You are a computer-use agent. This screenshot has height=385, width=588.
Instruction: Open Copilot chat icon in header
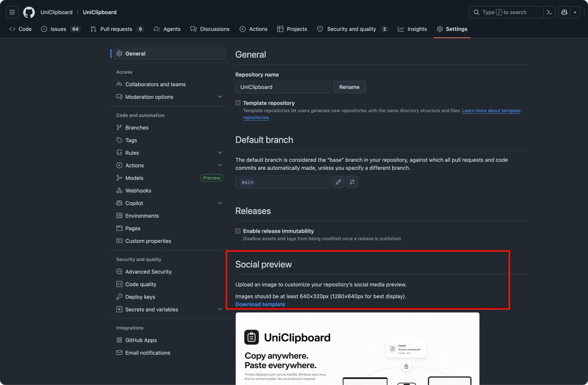pyautogui.click(x=564, y=12)
